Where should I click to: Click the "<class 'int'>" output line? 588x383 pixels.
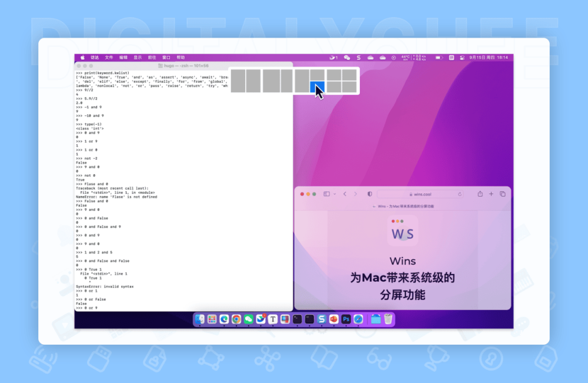coord(90,129)
